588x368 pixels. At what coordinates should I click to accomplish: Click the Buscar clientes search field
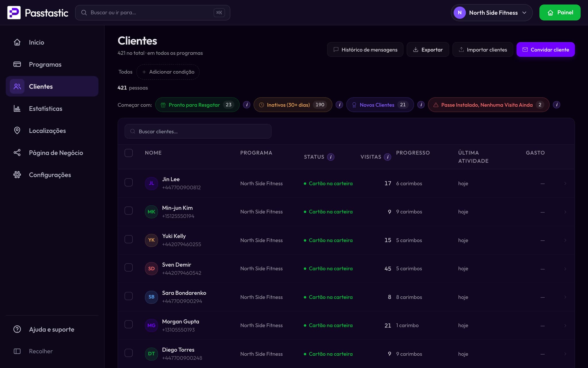198,131
